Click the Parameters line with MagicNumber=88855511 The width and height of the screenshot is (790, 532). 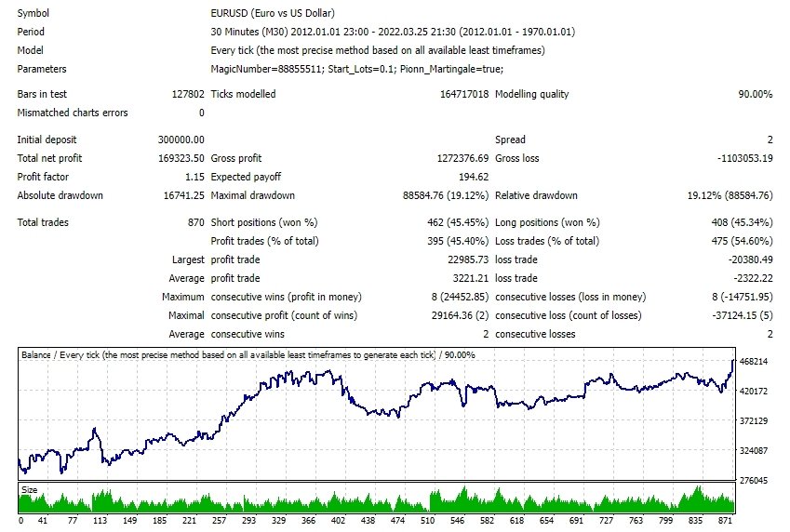click(x=356, y=69)
